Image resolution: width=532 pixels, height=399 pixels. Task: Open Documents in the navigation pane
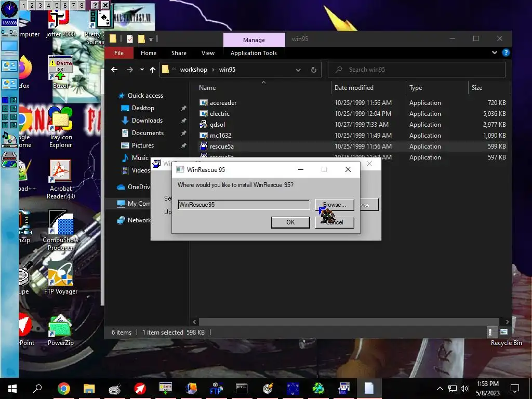pyautogui.click(x=148, y=133)
